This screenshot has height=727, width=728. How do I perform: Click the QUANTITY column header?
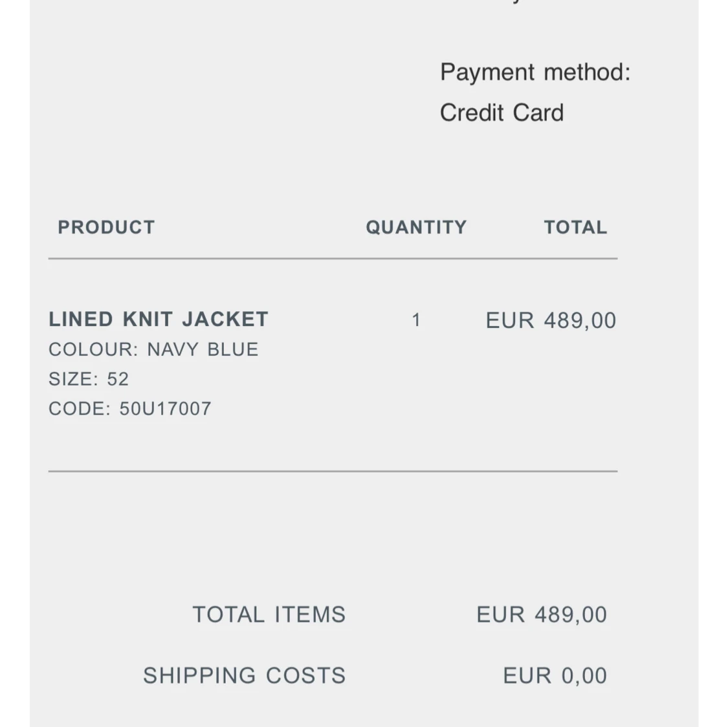[416, 228]
